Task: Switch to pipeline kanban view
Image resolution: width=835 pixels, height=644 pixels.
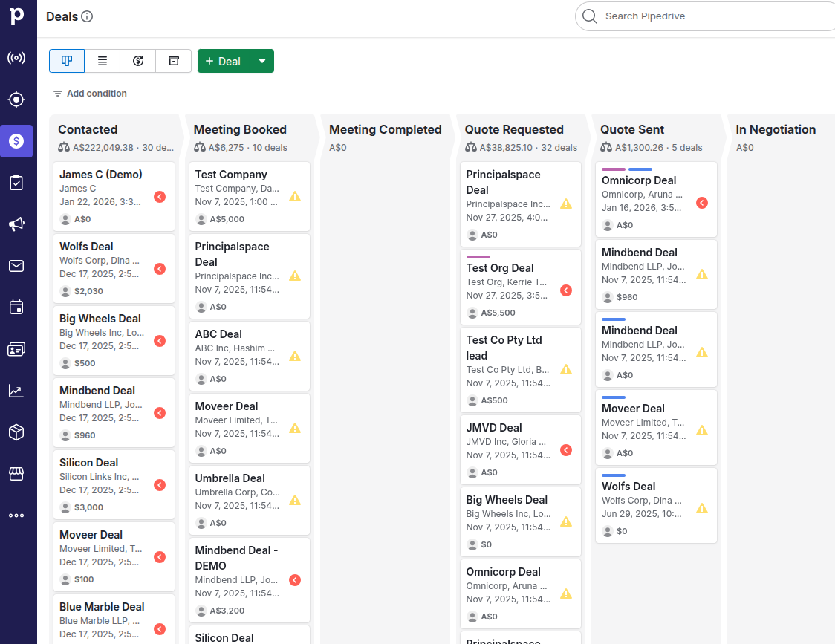Action: click(67, 61)
